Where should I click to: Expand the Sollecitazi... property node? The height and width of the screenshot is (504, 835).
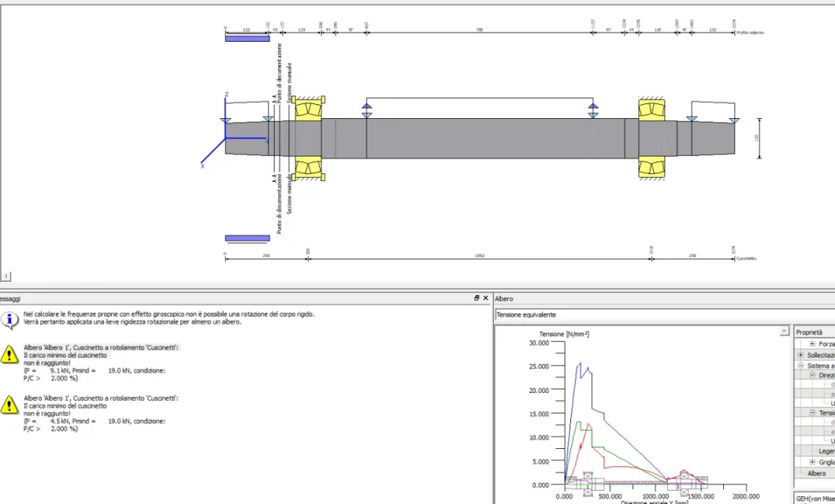coord(800,355)
